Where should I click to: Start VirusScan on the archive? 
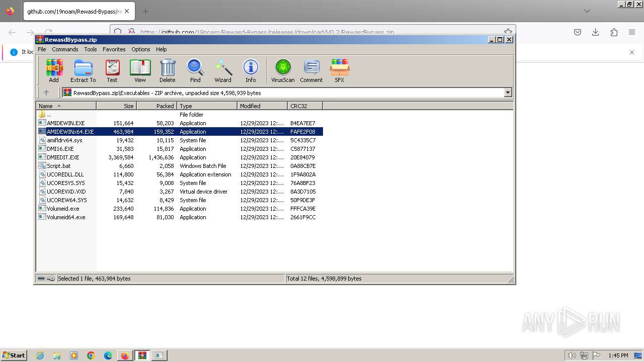pos(283,70)
